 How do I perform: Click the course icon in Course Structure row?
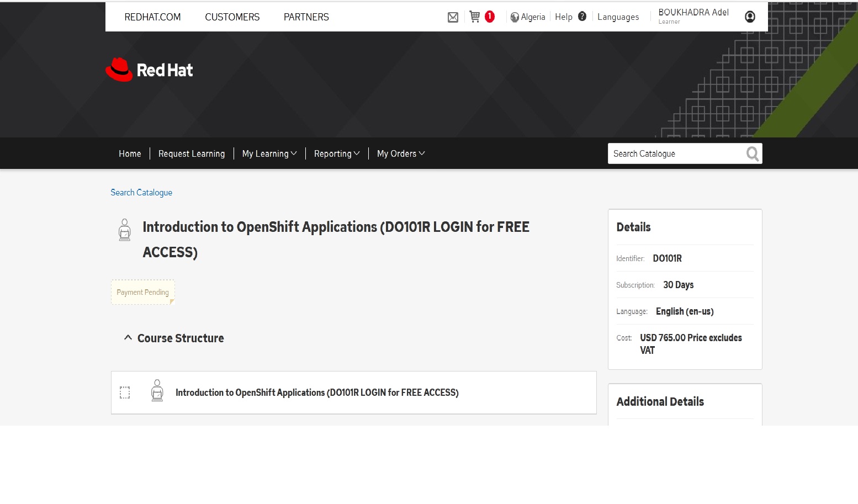coord(157,391)
